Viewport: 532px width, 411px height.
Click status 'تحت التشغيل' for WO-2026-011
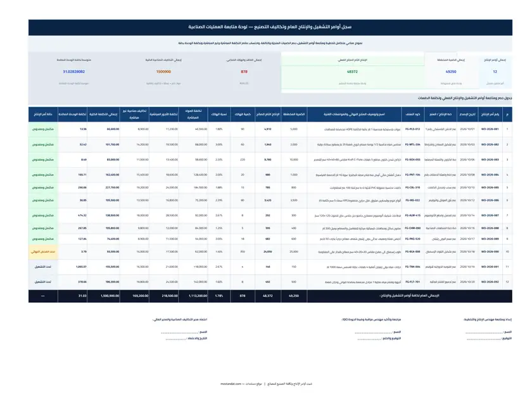pyautogui.click(x=43, y=267)
